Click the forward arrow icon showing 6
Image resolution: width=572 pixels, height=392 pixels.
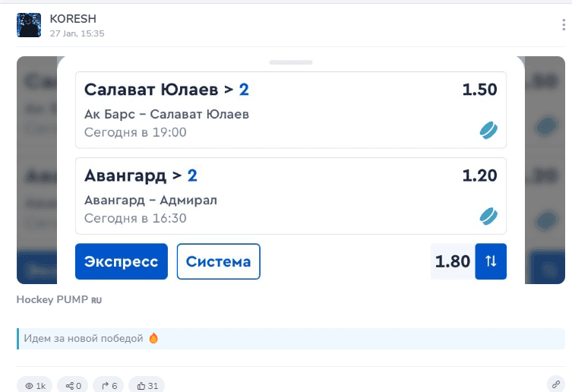click(x=109, y=385)
